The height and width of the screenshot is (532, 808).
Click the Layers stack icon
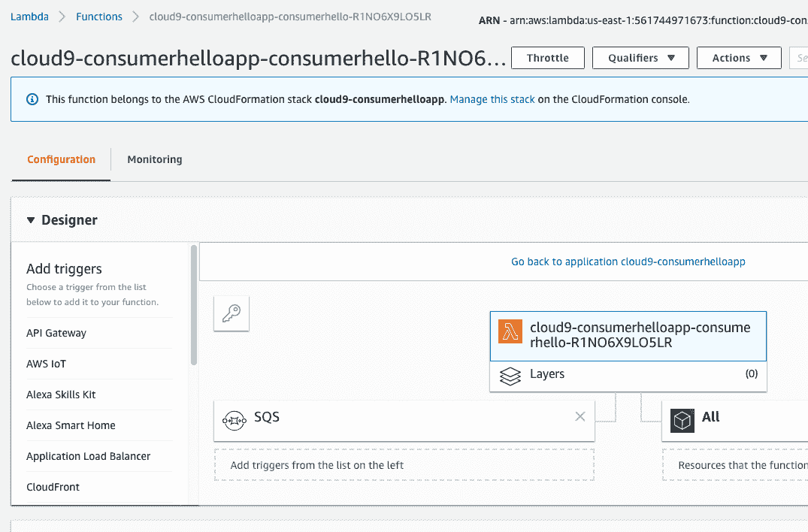coord(510,376)
